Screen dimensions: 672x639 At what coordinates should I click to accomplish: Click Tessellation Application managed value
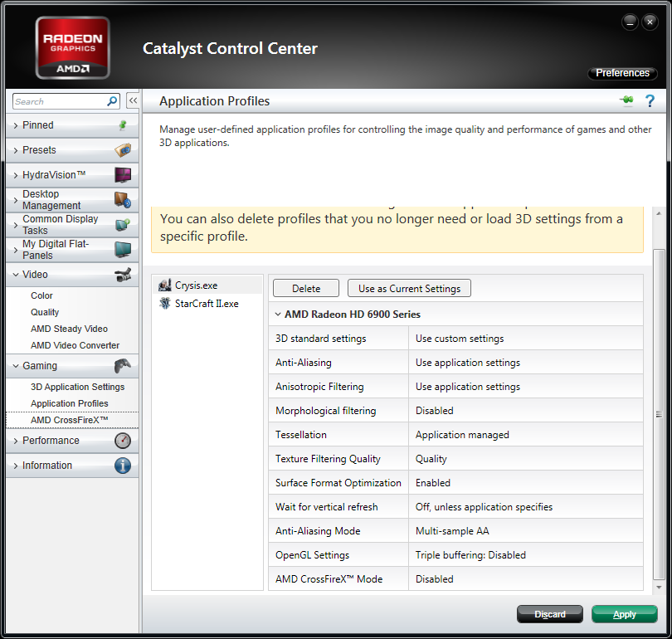click(x=462, y=435)
